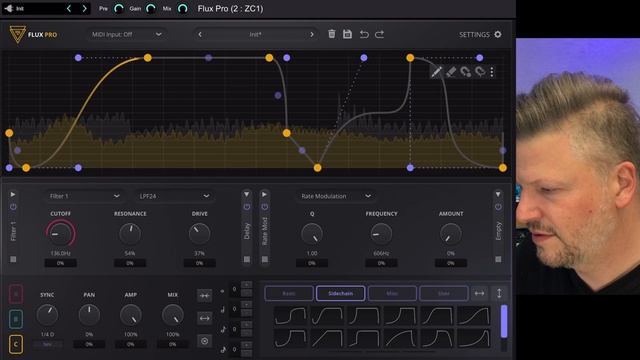640x360 pixels.
Task: Click the compress horizontally arrows button
Action: (x=204, y=296)
